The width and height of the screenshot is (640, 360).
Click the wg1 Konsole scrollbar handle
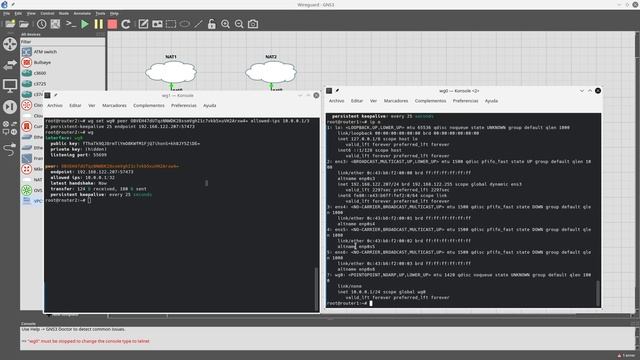tap(316, 289)
